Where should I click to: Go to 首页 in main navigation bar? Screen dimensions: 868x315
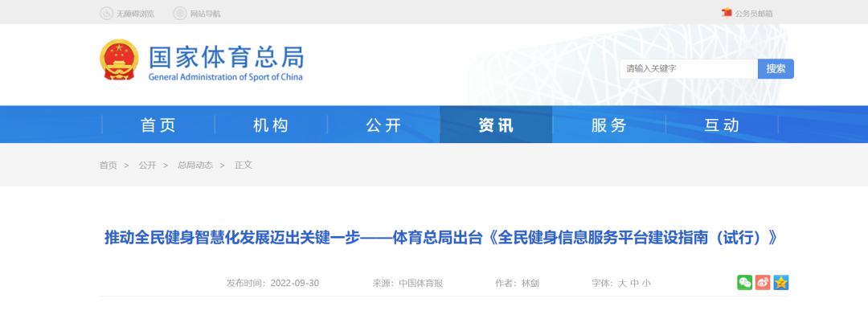(x=158, y=125)
